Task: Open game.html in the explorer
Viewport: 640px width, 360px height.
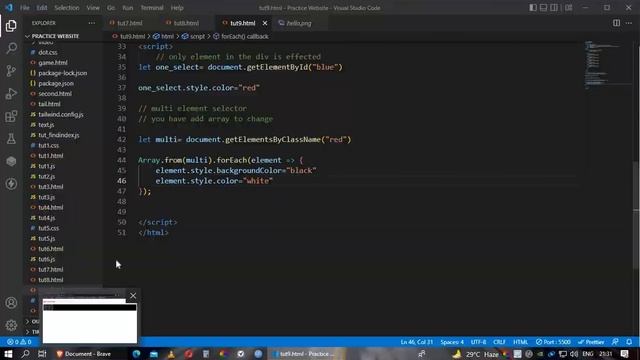Action: [53, 62]
